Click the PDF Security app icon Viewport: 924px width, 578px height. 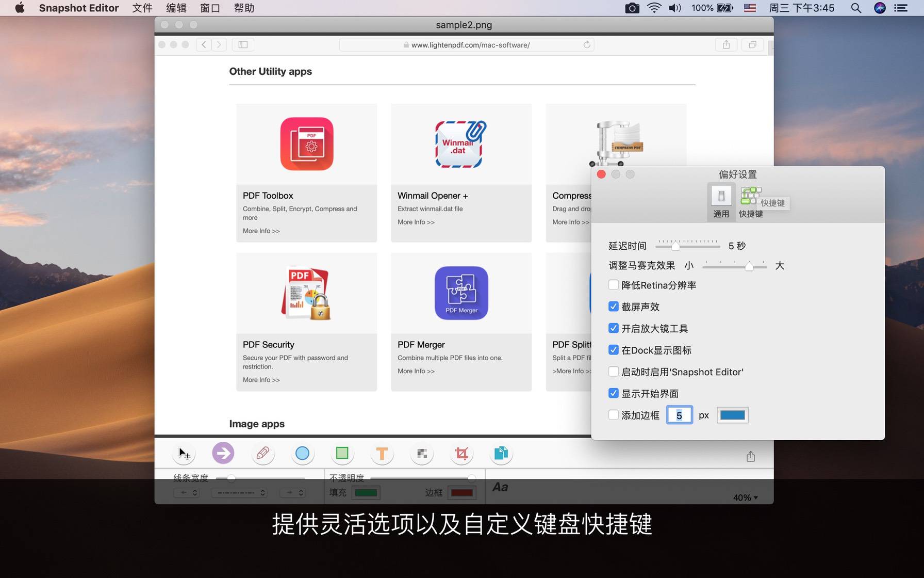(x=306, y=293)
